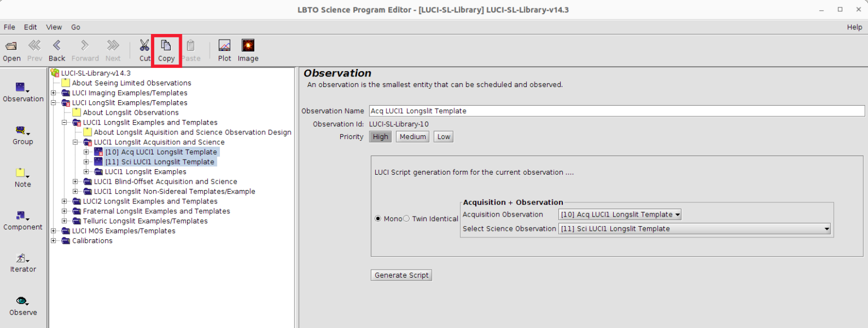This screenshot has width=868, height=328.
Task: Expand the LUCI Imaging Examples/Templates folder
Action: click(x=54, y=93)
